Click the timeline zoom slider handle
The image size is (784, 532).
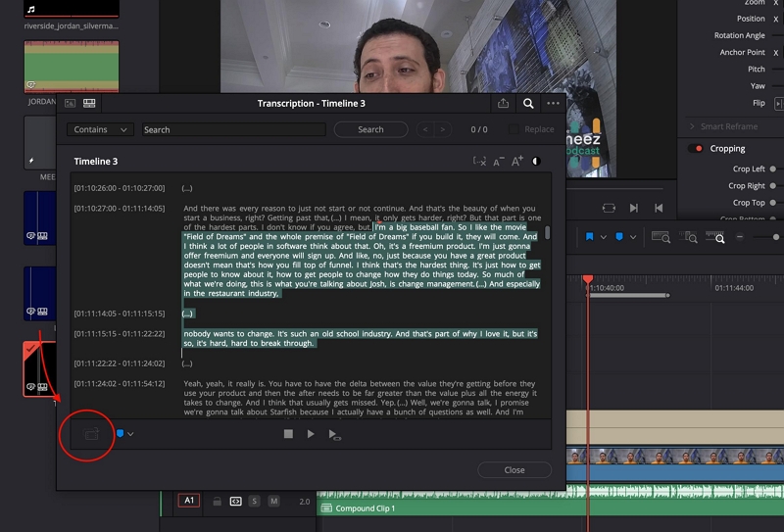pyautogui.click(x=775, y=237)
